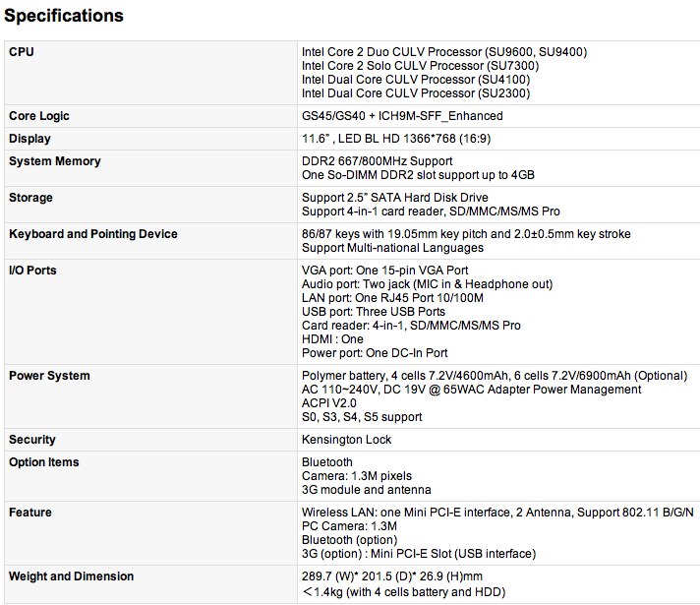The width and height of the screenshot is (700, 605).
Task: Click the Intel Core 2 Duo processor line
Action: (x=444, y=52)
